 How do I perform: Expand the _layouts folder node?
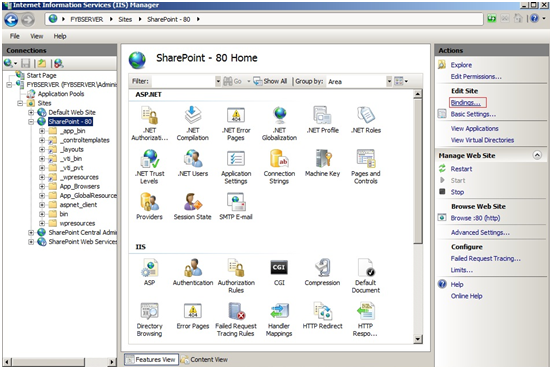click(x=42, y=150)
